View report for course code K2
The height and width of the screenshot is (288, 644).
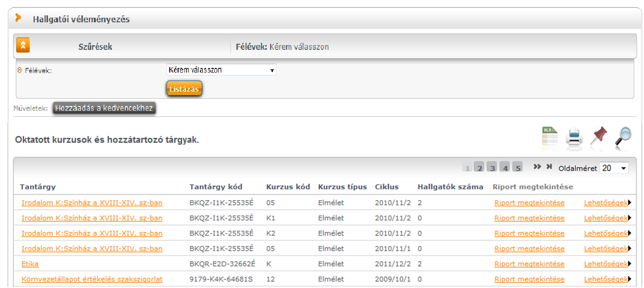point(530,234)
